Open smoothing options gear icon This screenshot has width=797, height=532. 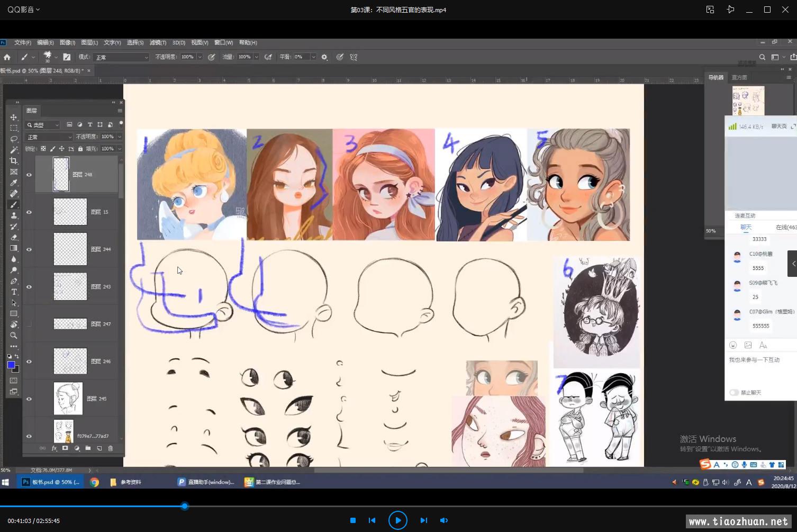pos(324,57)
